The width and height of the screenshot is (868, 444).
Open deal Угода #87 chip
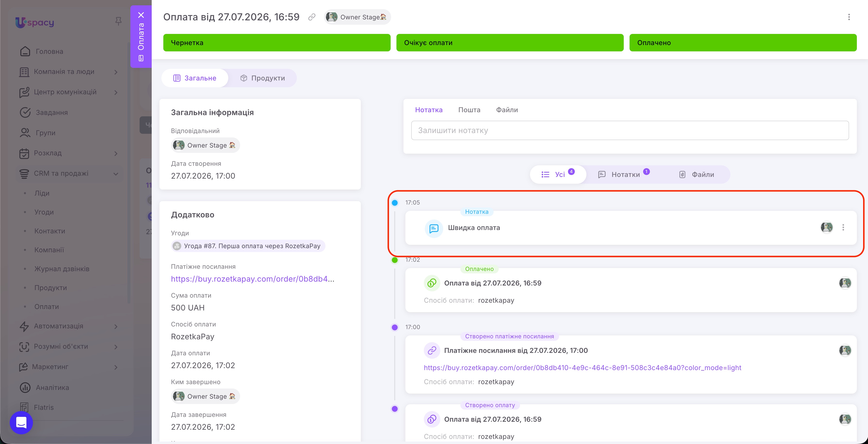tap(248, 246)
